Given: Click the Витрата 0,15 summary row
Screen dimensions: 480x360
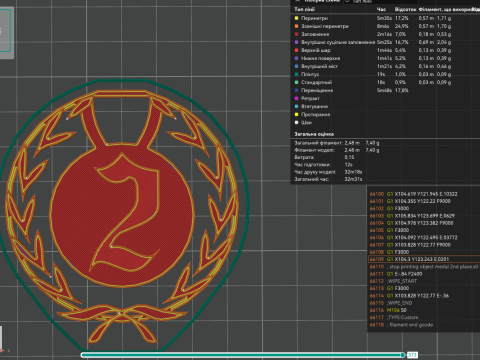Looking at the screenshot, I should 324,157.
